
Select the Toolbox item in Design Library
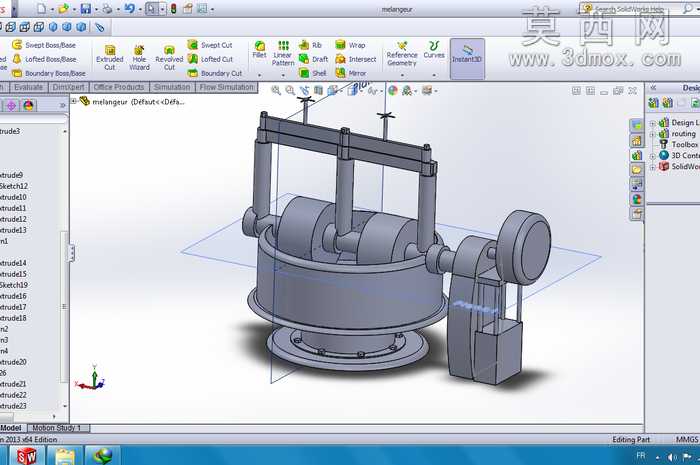(680, 145)
